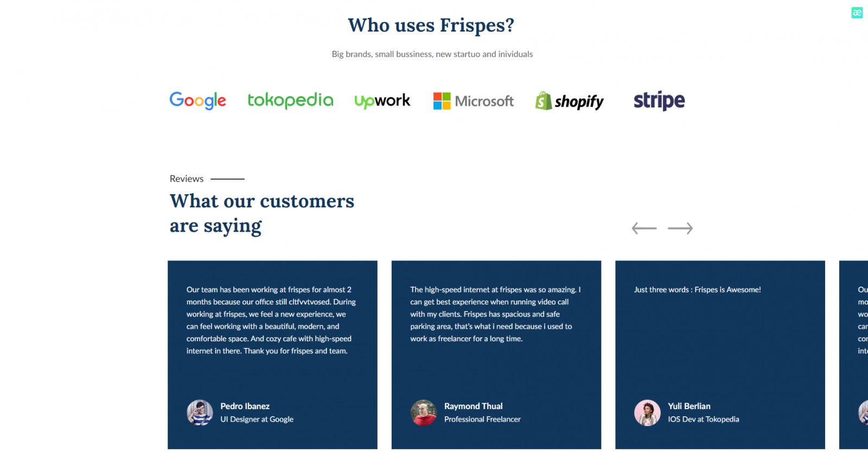Select the Raymond Thual name text
This screenshot has width=868, height=452.
pos(473,406)
